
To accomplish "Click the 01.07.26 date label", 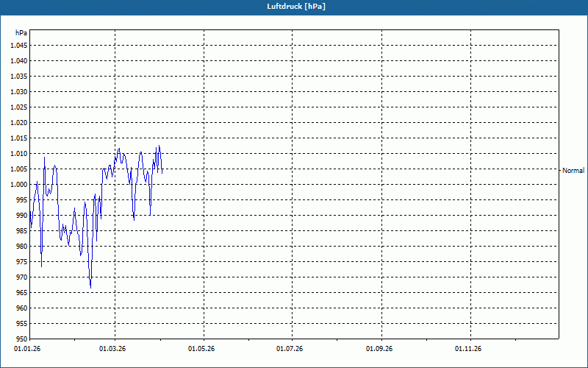I will click(290, 348).
